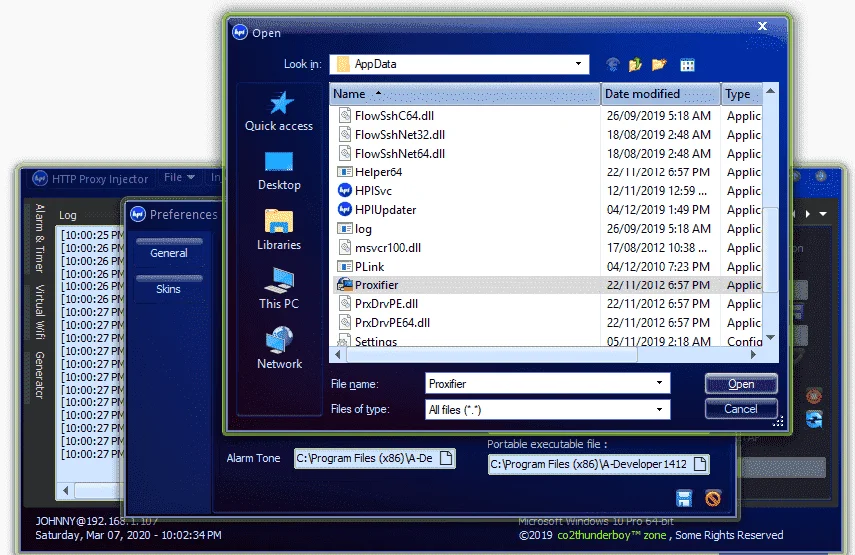The image size is (855, 555).
Task: Cancel preferences with orange prohibit icon
Action: pos(713,498)
